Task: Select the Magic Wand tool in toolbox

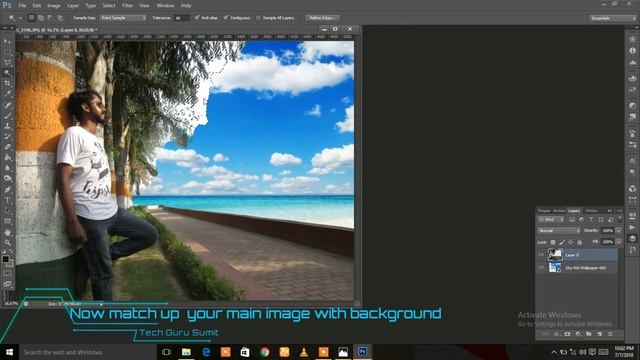Action: click(7, 73)
